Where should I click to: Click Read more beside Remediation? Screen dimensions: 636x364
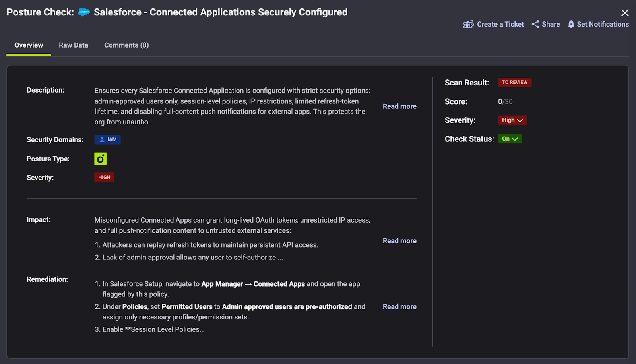(399, 307)
